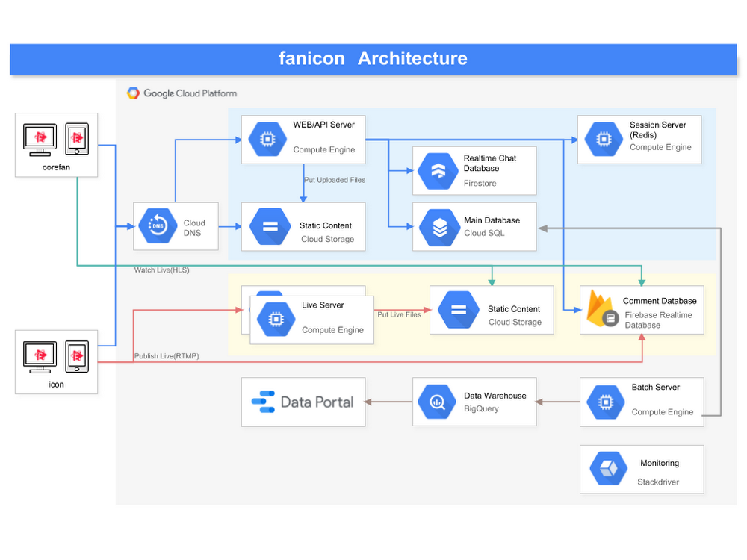Click the "Realtime Chat Database" title text
The height and width of the screenshot is (560, 747).
490,163
